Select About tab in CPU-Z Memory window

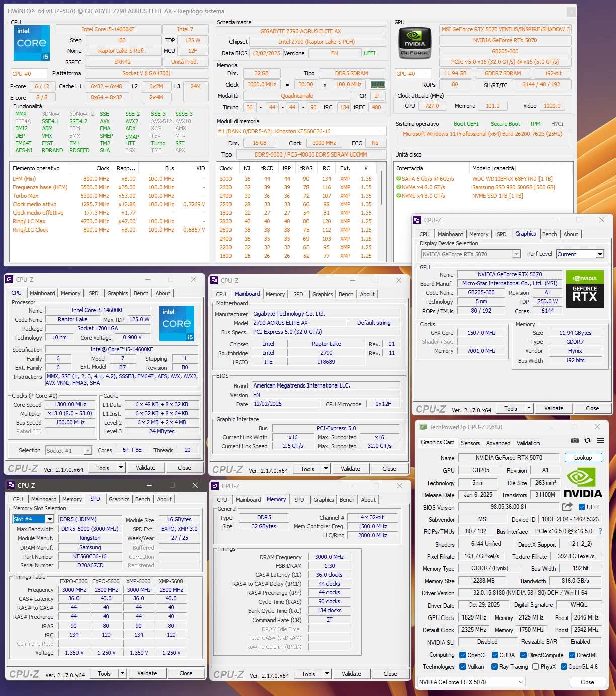368,500
